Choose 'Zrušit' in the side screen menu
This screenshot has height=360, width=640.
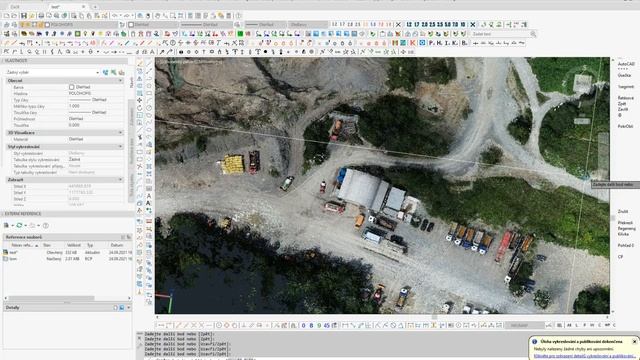[623, 211]
